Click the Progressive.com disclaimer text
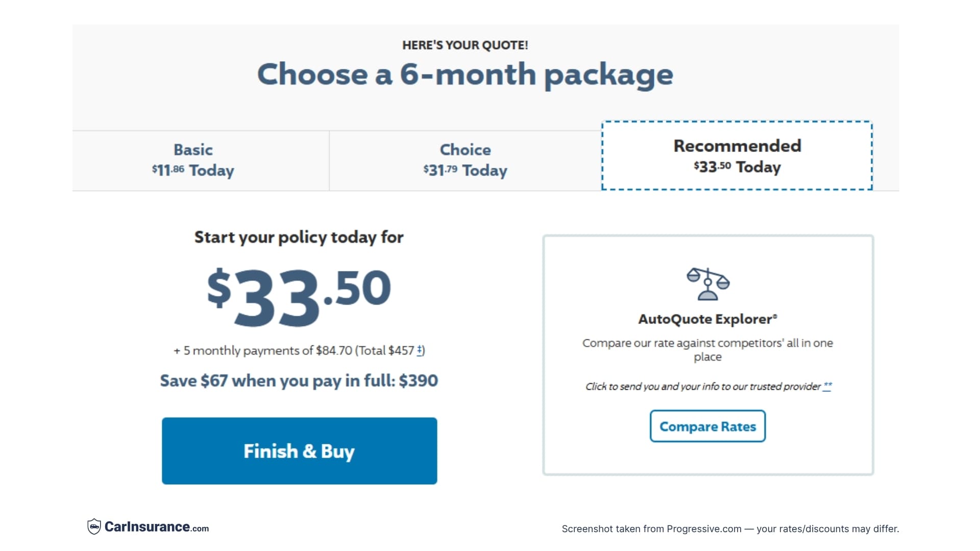Screen dimensions: 980x551 pos(730,529)
